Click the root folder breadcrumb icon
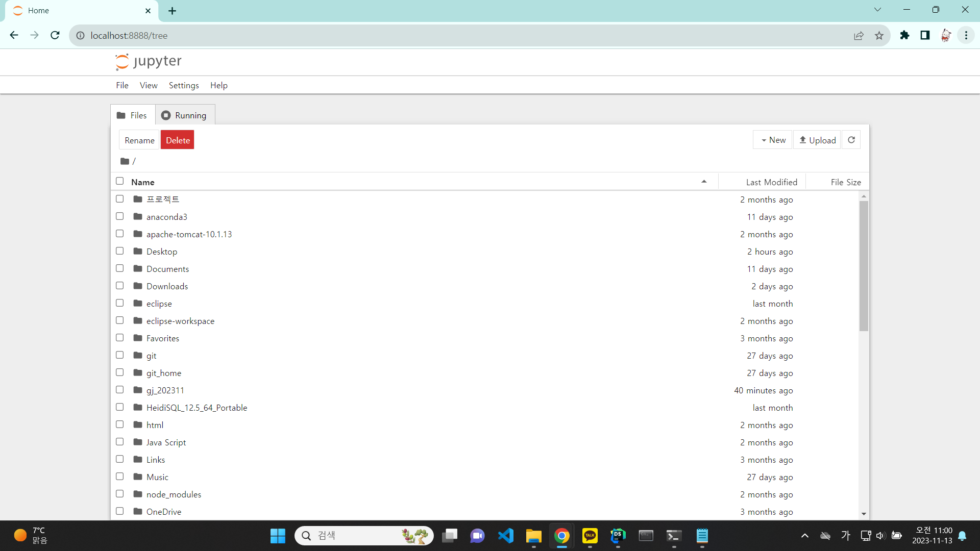The width and height of the screenshot is (980, 551). (x=125, y=161)
